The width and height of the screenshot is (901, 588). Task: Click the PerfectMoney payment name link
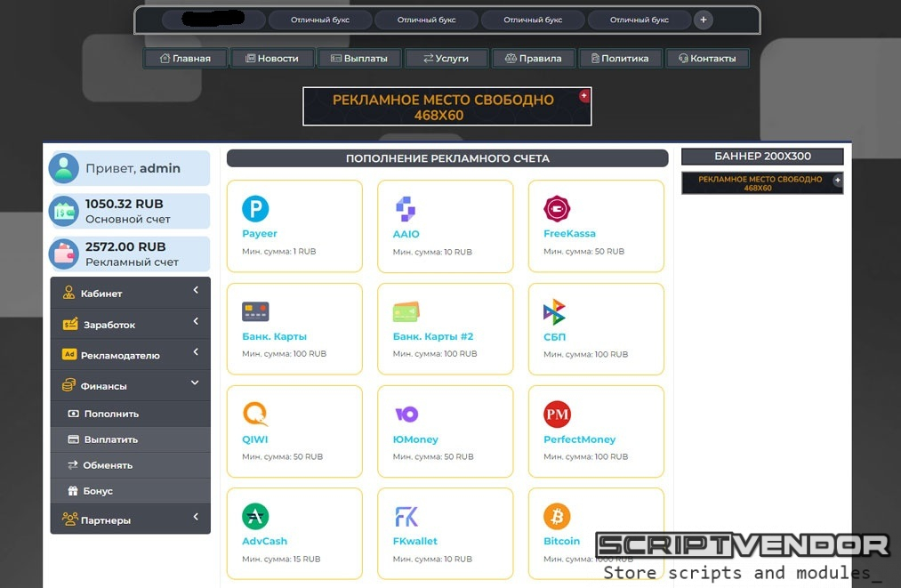coord(579,439)
